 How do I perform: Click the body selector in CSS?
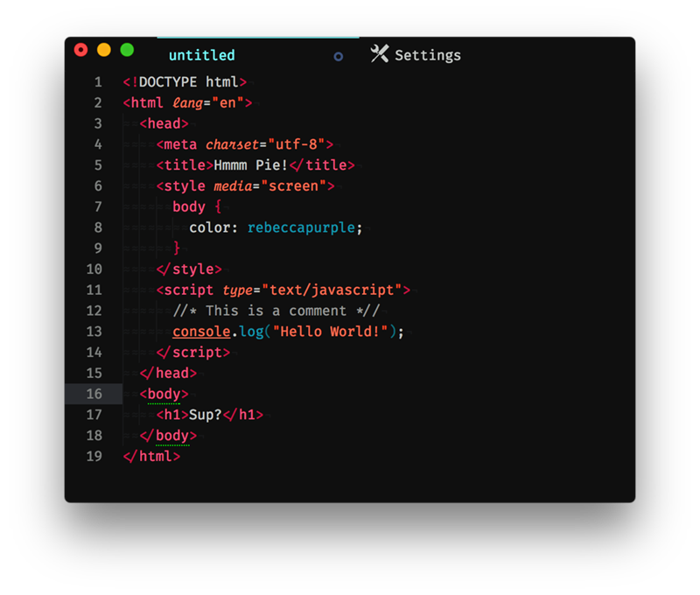(189, 206)
